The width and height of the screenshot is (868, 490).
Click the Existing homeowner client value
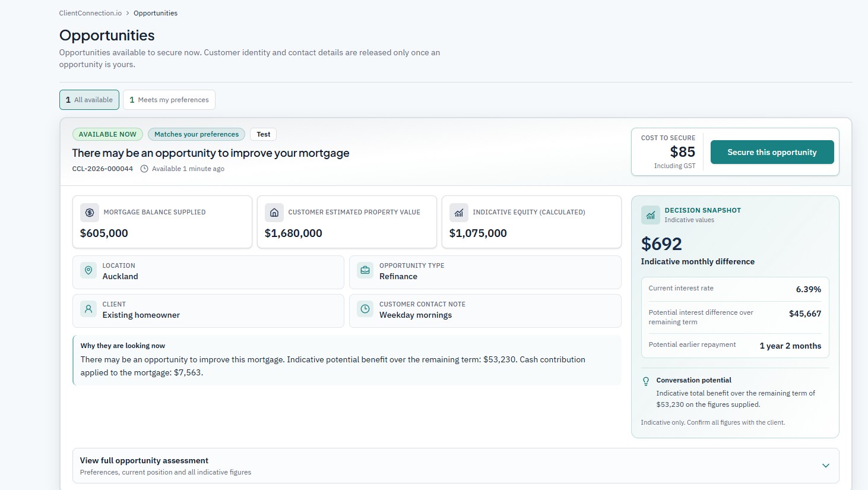point(141,315)
